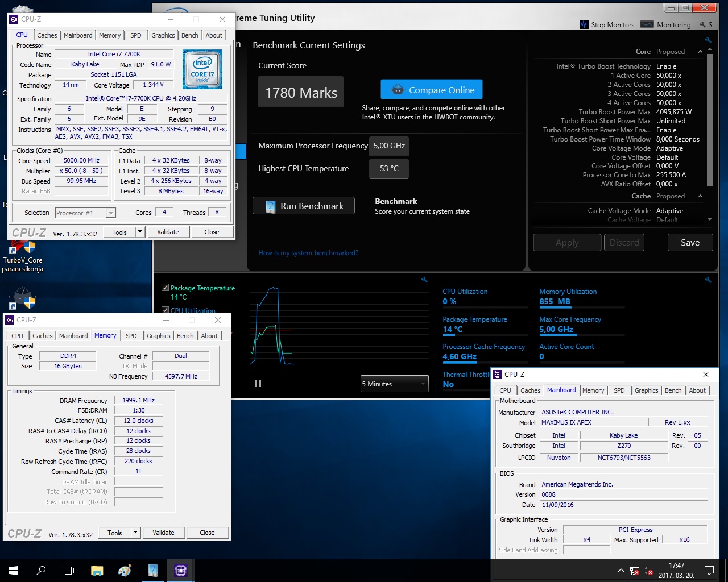
Task: Click the CPU-Z icon in the memory window title
Action: pos(10,320)
